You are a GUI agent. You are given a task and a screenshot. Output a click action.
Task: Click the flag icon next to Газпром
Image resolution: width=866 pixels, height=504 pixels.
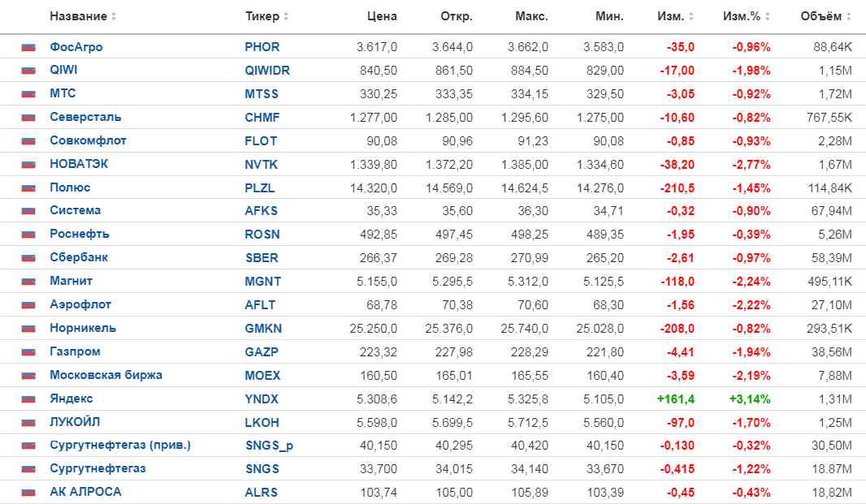pos(28,351)
